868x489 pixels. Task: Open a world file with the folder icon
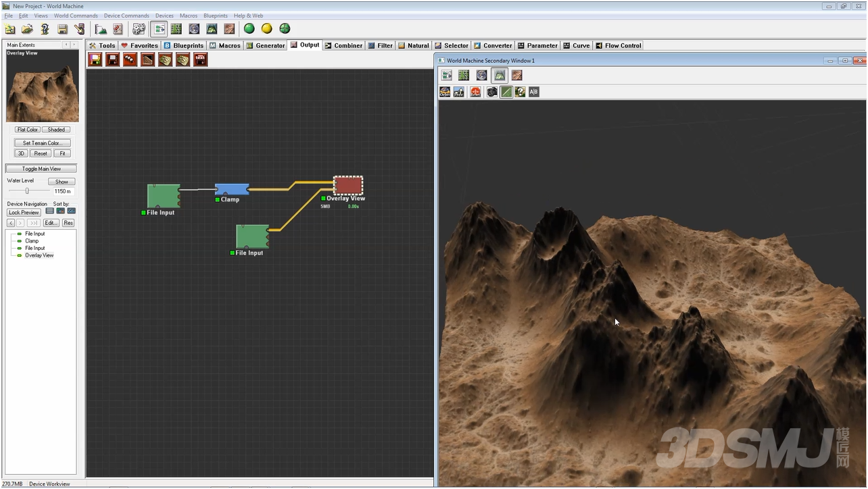[27, 29]
